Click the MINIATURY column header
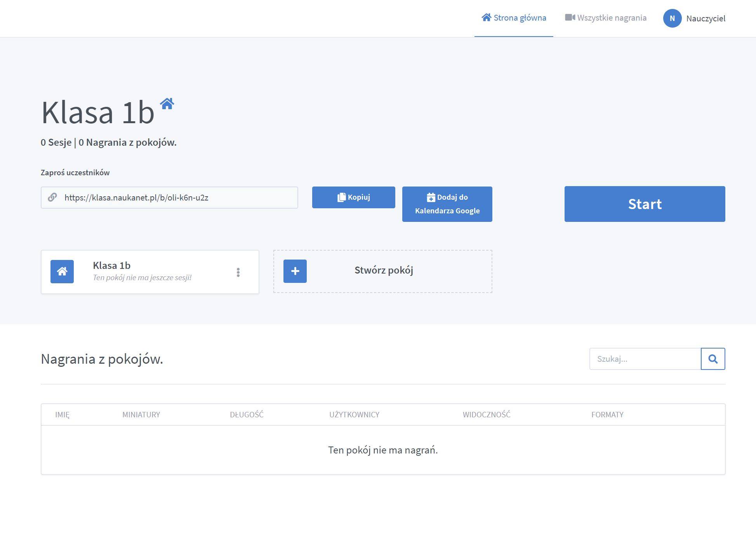Image resolution: width=756 pixels, height=544 pixels. tap(141, 415)
